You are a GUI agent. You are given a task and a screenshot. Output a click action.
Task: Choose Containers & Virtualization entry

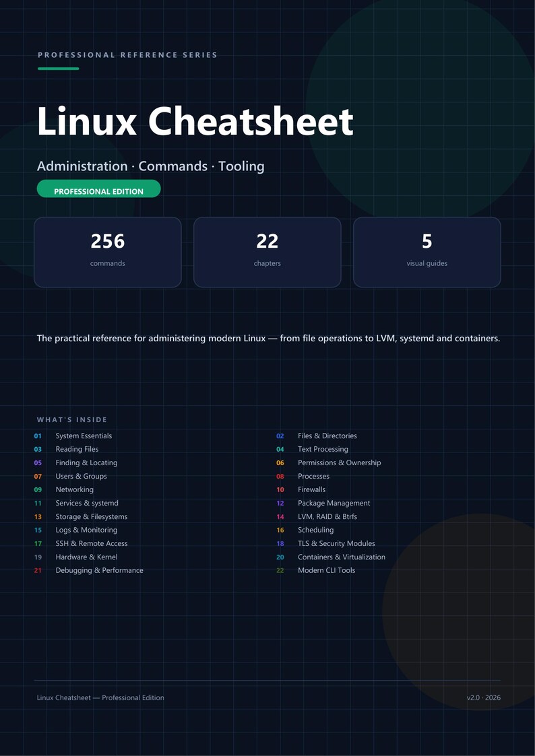(x=342, y=557)
